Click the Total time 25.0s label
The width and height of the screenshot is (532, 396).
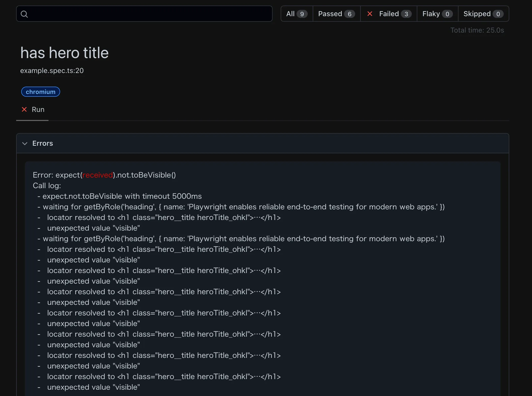[x=477, y=30]
